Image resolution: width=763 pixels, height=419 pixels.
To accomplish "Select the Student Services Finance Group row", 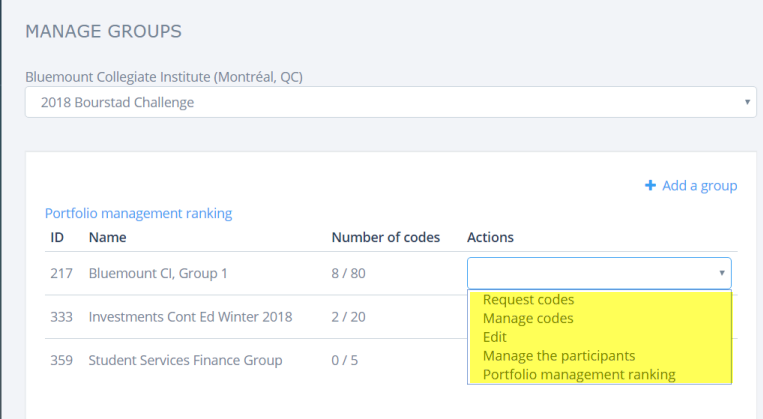I will click(x=185, y=360).
